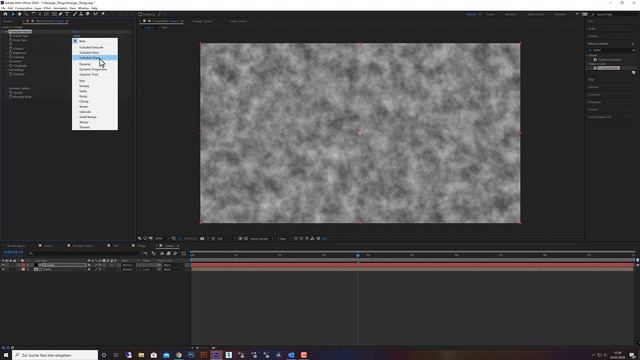Viewport: 640px width, 360px height.
Task: Go to the Home screen icon
Action: pyautogui.click(x=5, y=14)
